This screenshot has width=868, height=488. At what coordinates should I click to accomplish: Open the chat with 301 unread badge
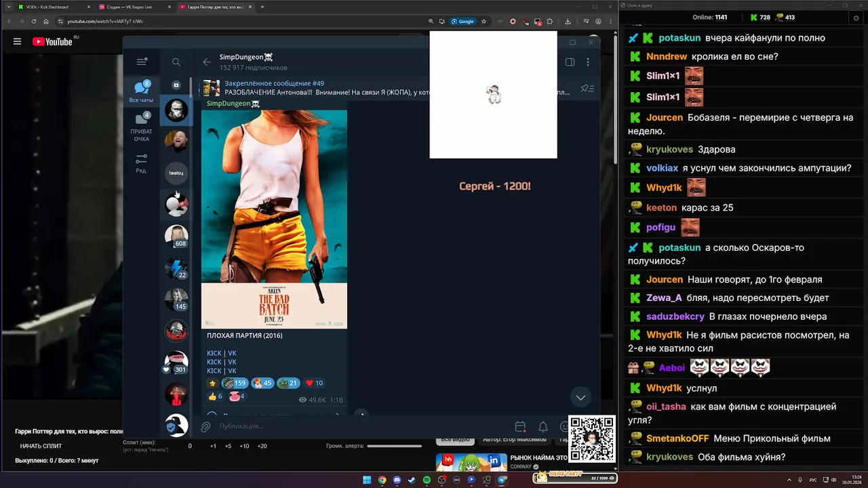[176, 363]
